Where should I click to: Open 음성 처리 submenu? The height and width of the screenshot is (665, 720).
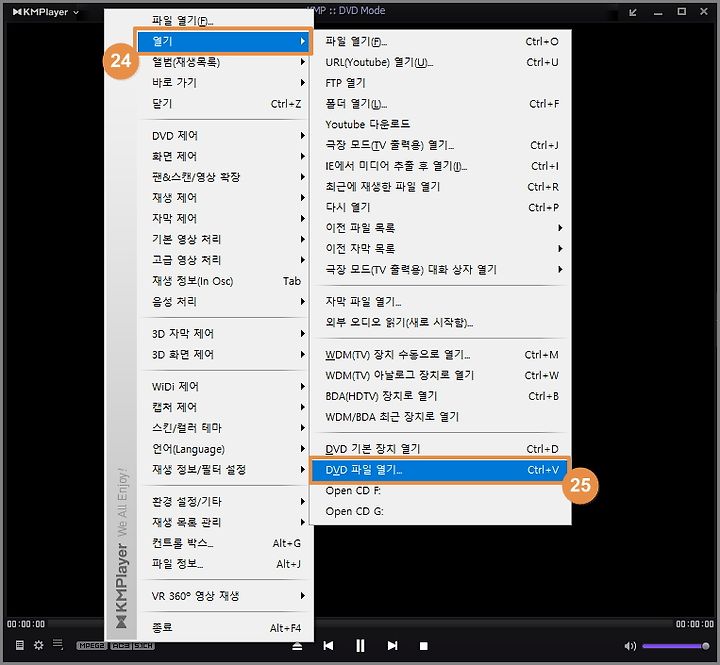click(x=224, y=301)
